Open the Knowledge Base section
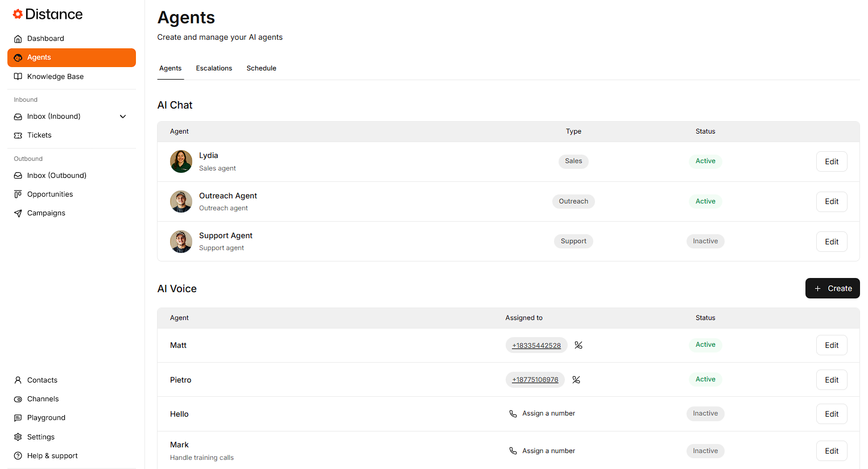The height and width of the screenshot is (469, 868). 55,77
